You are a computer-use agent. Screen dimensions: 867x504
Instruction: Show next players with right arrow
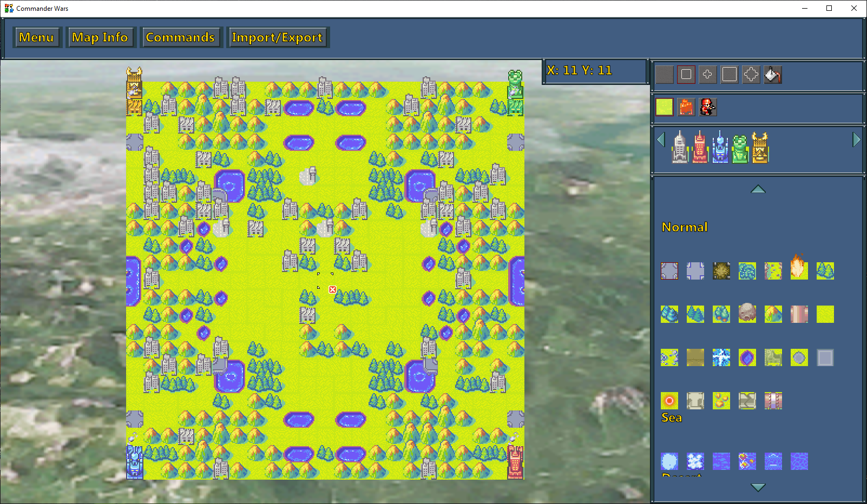856,140
